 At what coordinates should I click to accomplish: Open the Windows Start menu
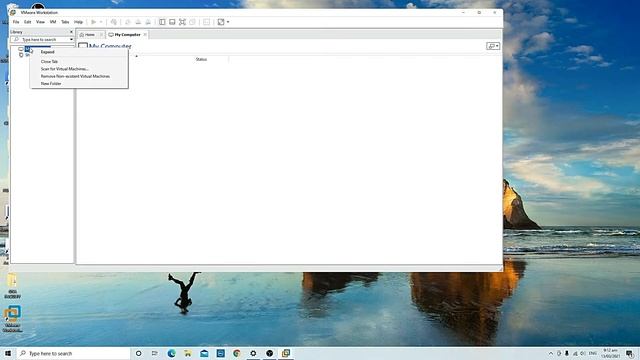click(x=8, y=353)
